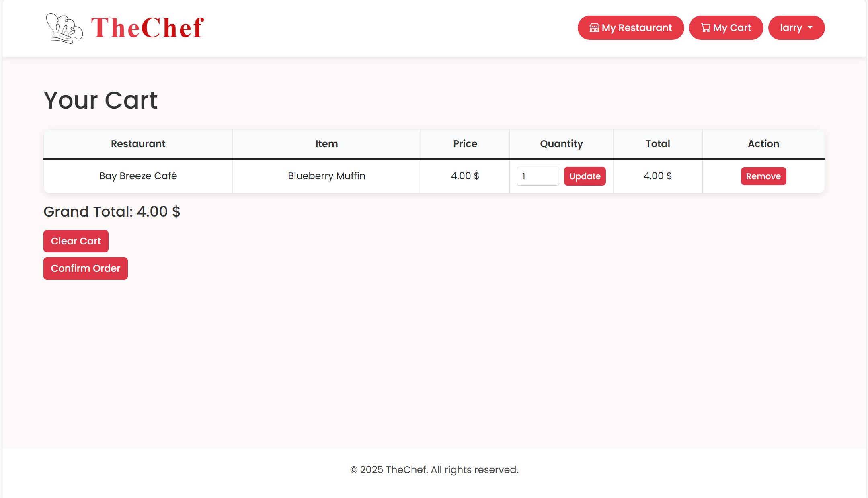Click the Quantity column header
Viewport: 868px width, 498px height.
click(561, 144)
